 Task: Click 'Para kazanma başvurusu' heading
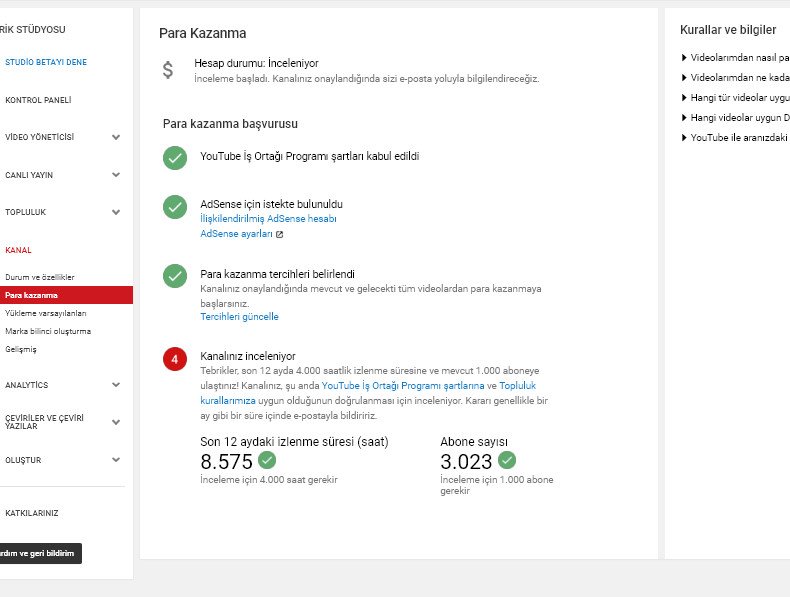click(x=230, y=124)
